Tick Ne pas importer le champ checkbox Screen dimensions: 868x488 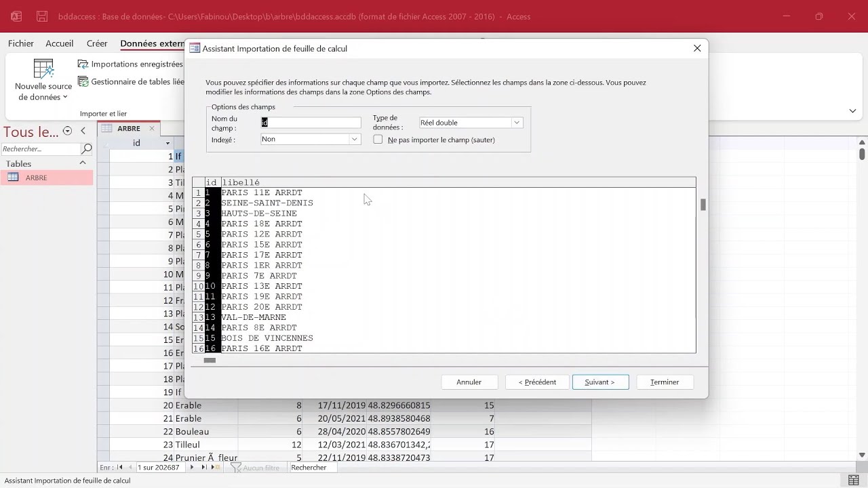point(378,140)
